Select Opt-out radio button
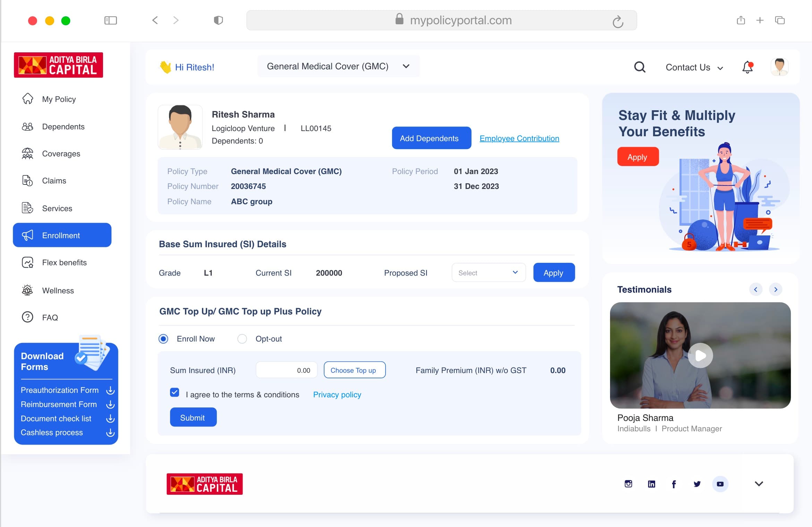 242,339
